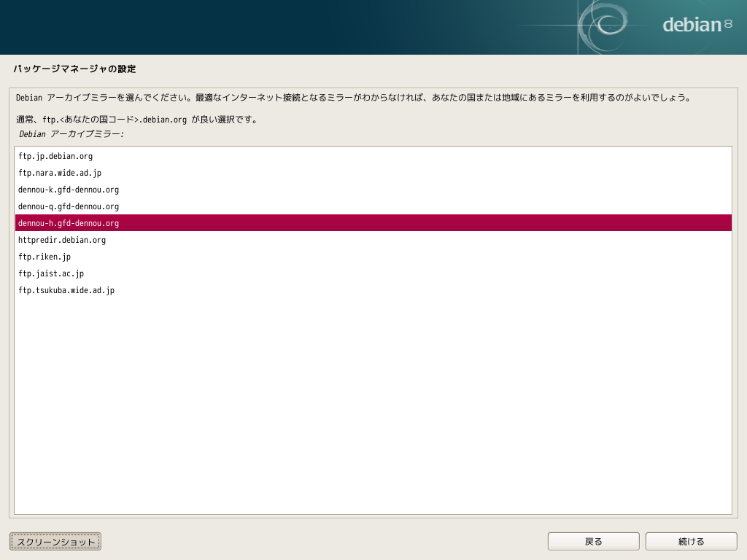The width and height of the screenshot is (747, 560).
Task: Pick httpredir.debian.org from list
Action: [373, 240]
